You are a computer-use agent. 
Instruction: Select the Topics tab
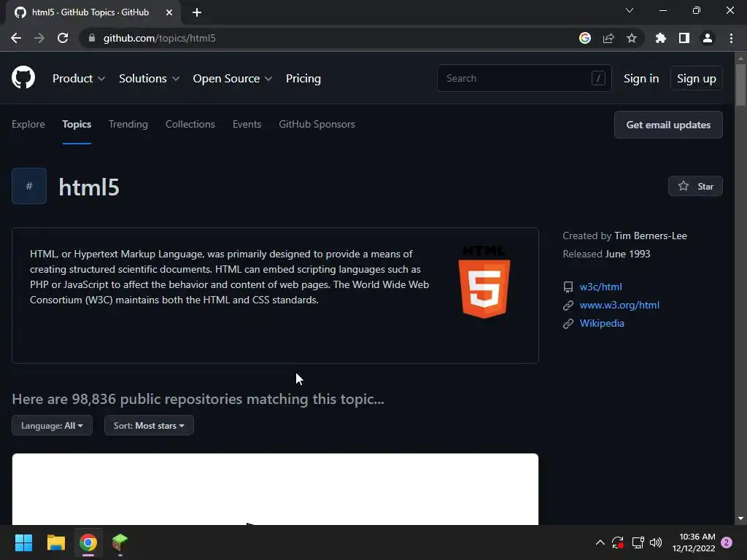click(77, 124)
